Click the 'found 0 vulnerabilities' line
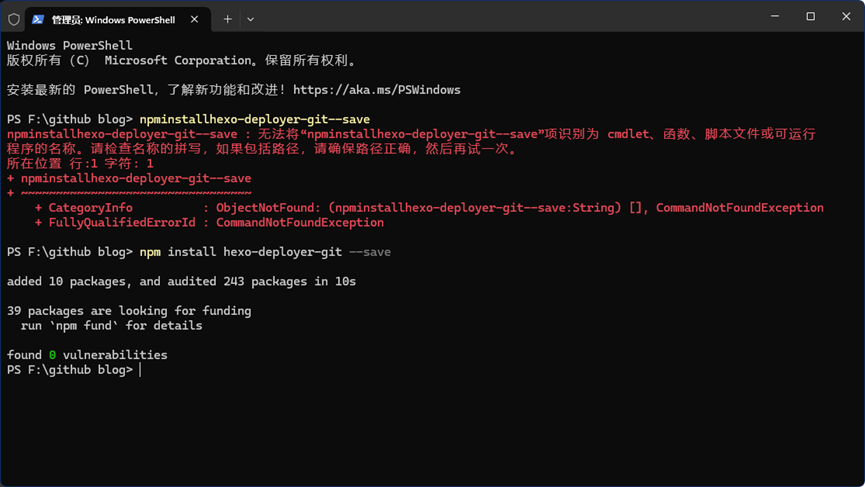865x487 pixels. [x=87, y=355]
